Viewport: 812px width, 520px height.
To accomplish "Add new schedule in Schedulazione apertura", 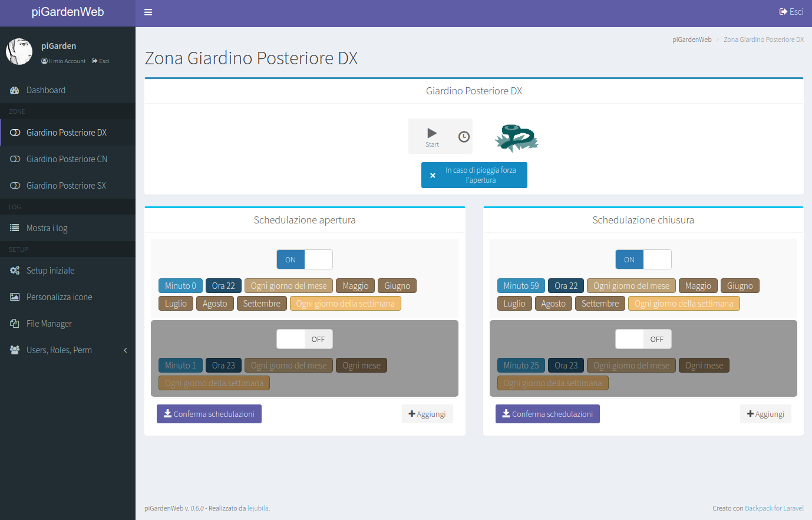I will tap(427, 414).
